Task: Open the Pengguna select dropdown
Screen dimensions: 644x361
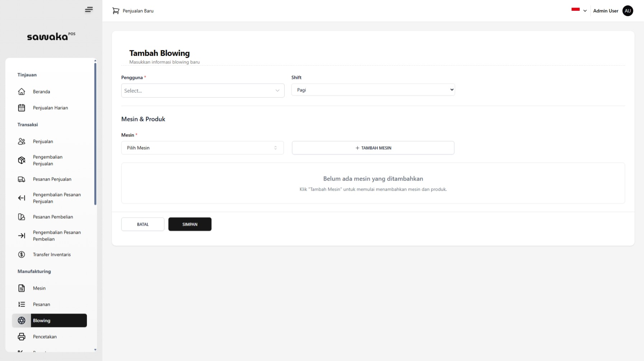Action: click(202, 91)
